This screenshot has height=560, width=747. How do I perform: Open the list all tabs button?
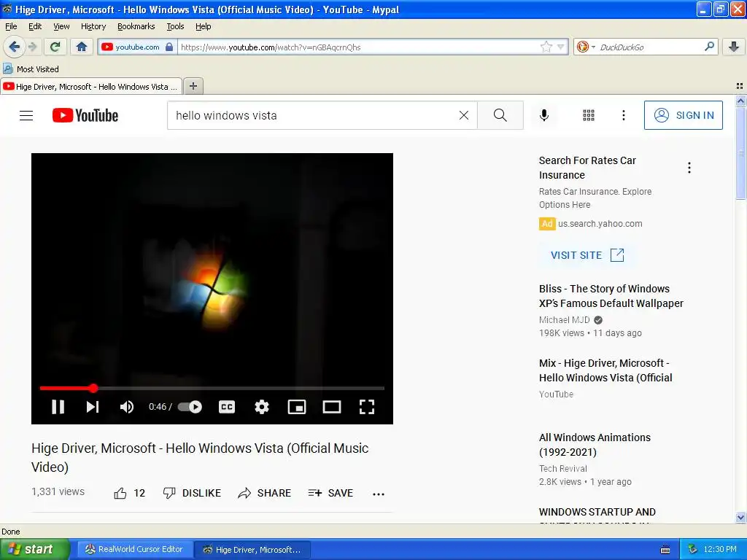[x=740, y=86]
